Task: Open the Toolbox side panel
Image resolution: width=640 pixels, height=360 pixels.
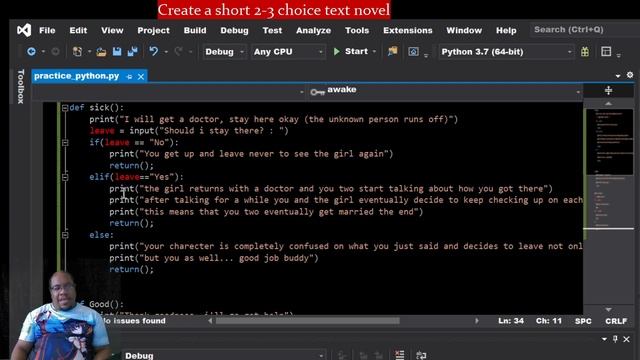Action: pyautogui.click(x=21, y=87)
